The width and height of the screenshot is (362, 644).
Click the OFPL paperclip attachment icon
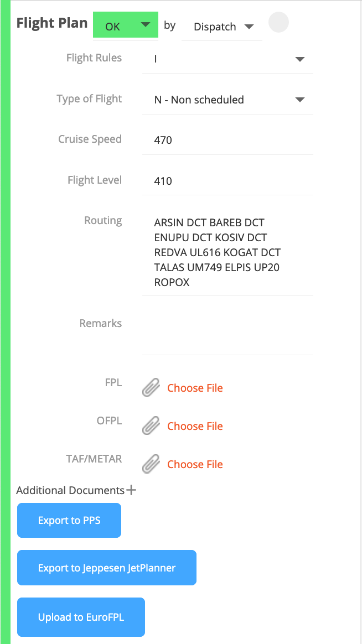tap(150, 425)
